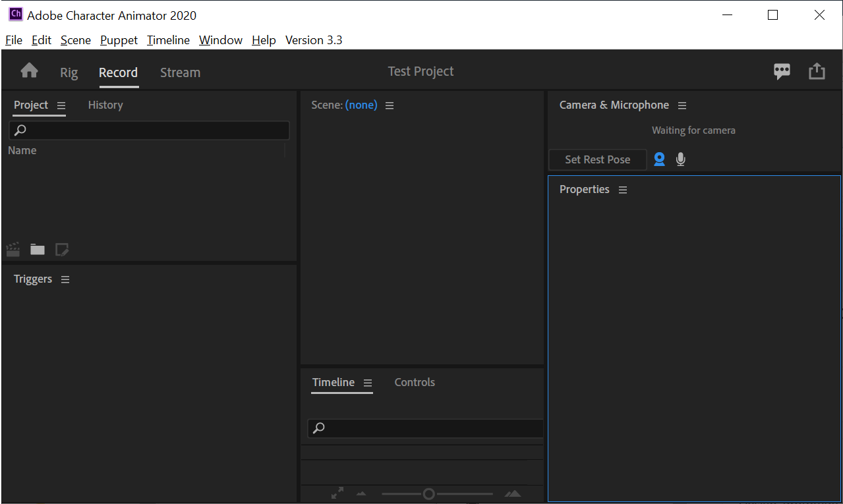Create a new scene with the clapperboard icon
843x504 pixels.
pyautogui.click(x=13, y=249)
